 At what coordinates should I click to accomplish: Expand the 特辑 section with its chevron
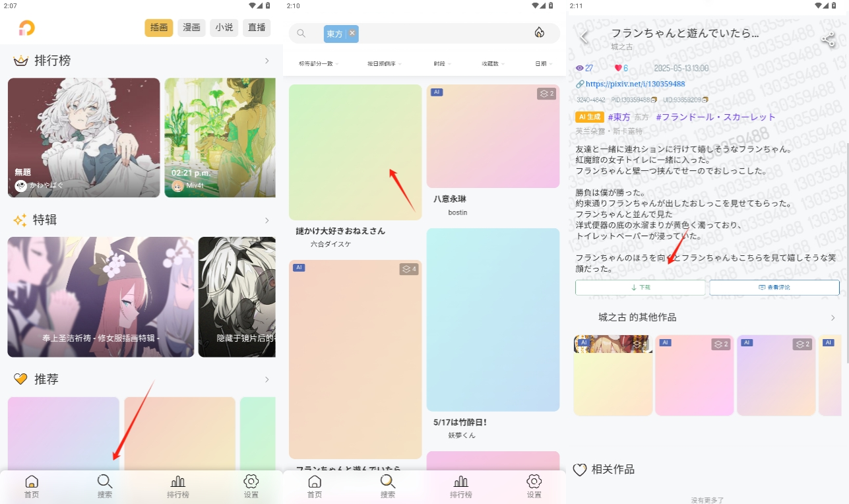tap(267, 220)
